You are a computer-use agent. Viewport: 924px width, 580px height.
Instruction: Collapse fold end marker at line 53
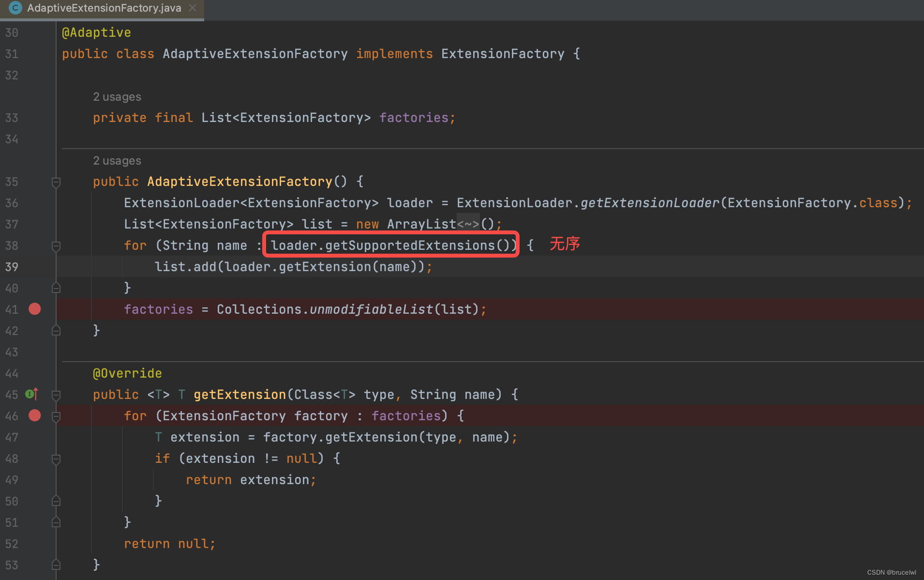(56, 565)
